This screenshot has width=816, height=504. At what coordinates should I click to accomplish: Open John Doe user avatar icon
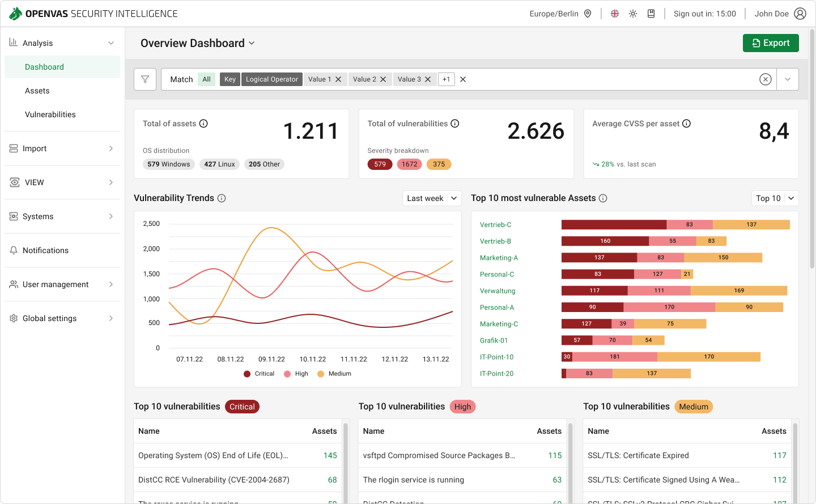tap(800, 14)
